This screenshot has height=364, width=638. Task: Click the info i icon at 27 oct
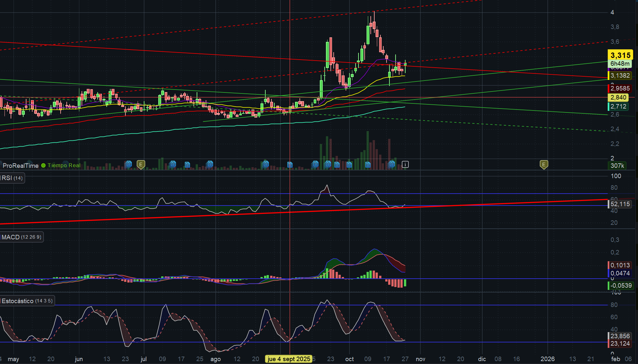click(405, 165)
